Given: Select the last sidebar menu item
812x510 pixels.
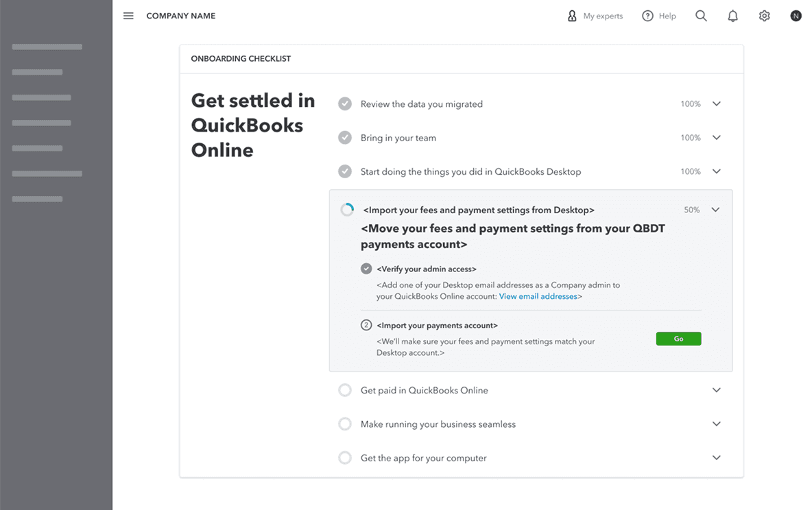Looking at the screenshot, I should [38, 199].
